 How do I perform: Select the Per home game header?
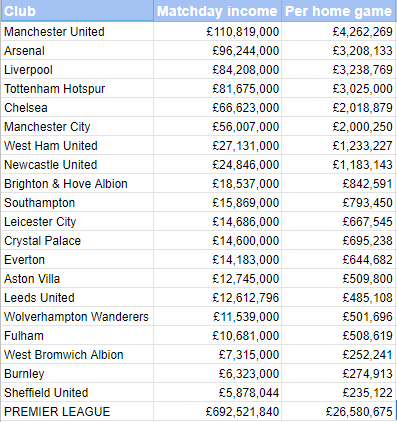pyautogui.click(x=339, y=11)
